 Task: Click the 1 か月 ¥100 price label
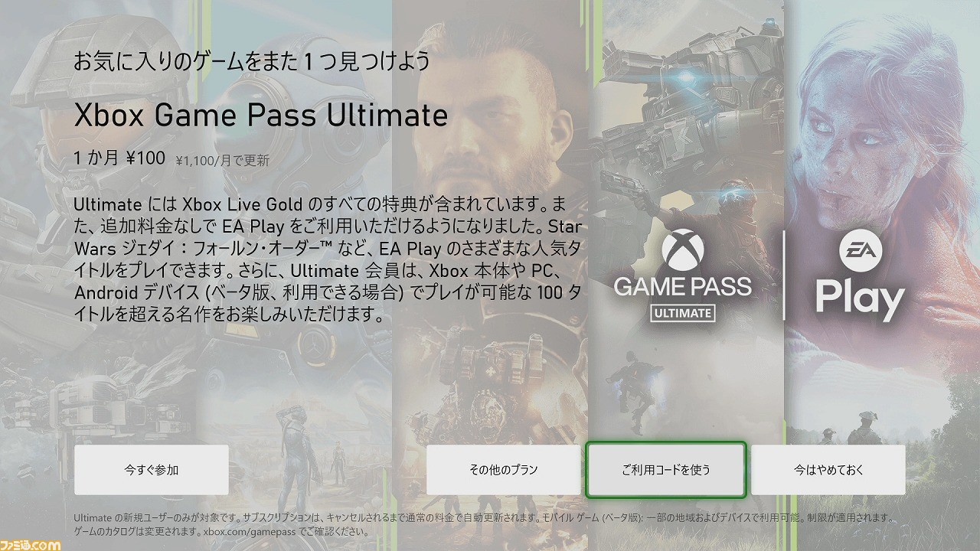coord(119,158)
